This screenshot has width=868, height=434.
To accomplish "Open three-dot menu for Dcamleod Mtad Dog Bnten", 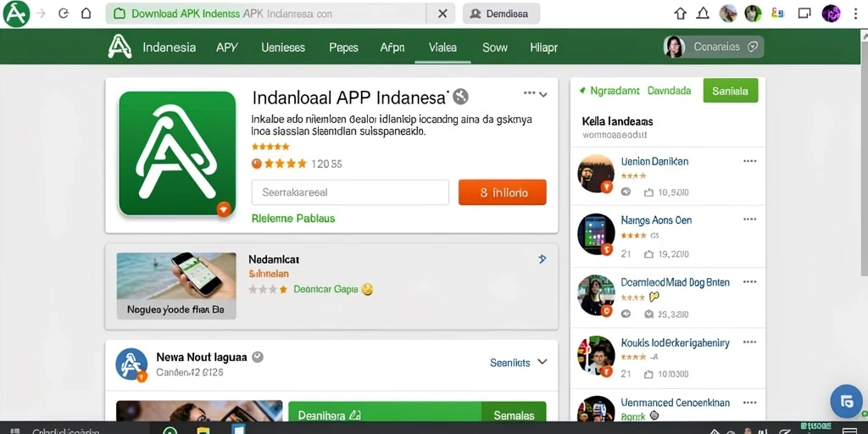I will click(749, 281).
